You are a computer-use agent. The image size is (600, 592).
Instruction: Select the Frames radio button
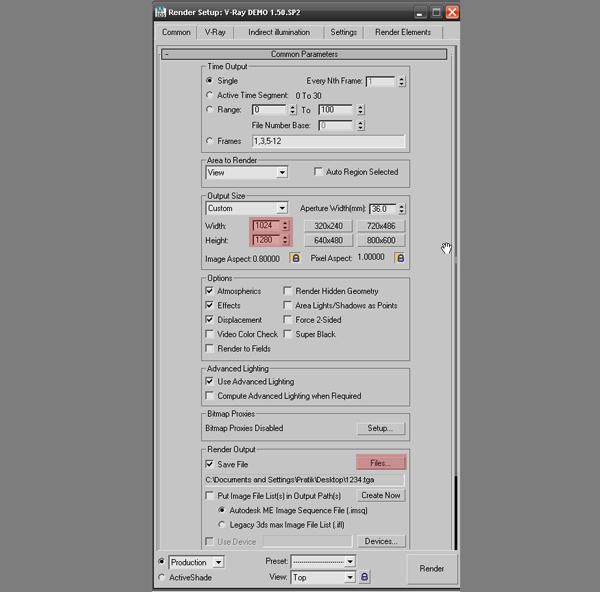(209, 141)
